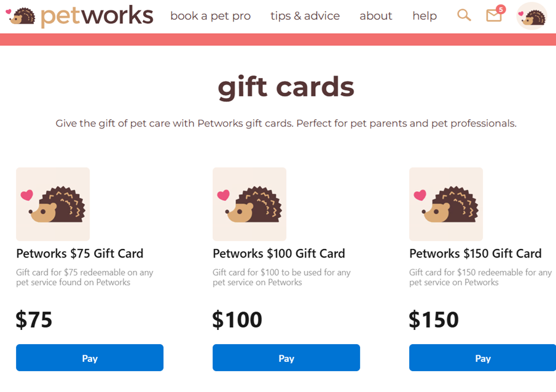Viewport: 556px width, 392px height.
Task: Open the book a pet pro menu
Action: [x=211, y=16]
